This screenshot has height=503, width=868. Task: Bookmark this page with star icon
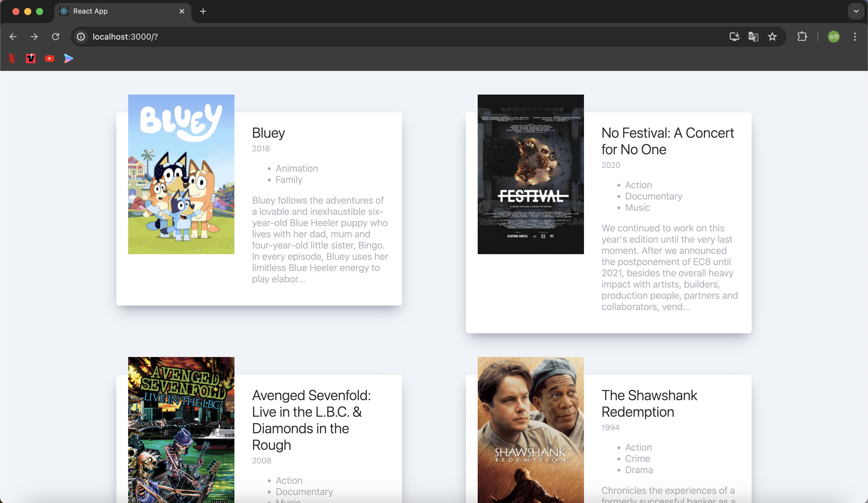772,37
